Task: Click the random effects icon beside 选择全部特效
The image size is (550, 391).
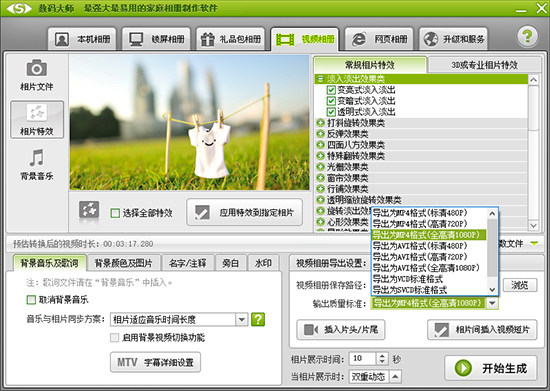Action: tap(89, 210)
